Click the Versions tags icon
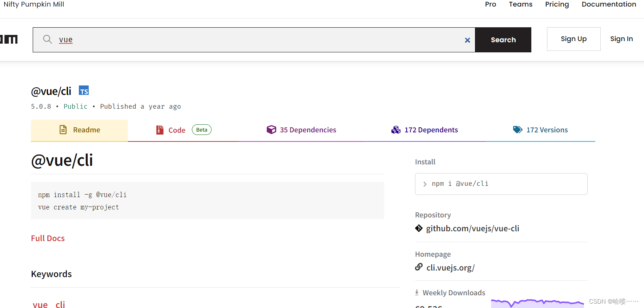This screenshot has width=644, height=308. 518,129
